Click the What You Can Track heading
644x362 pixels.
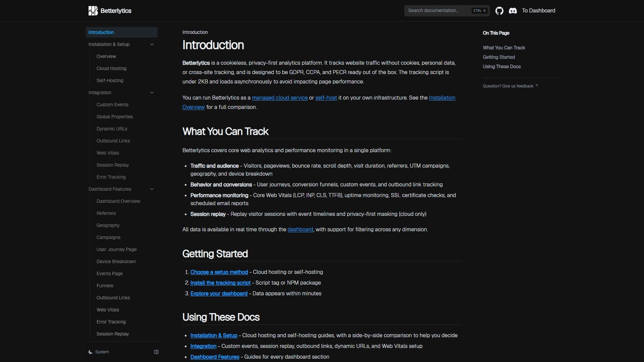(x=225, y=131)
